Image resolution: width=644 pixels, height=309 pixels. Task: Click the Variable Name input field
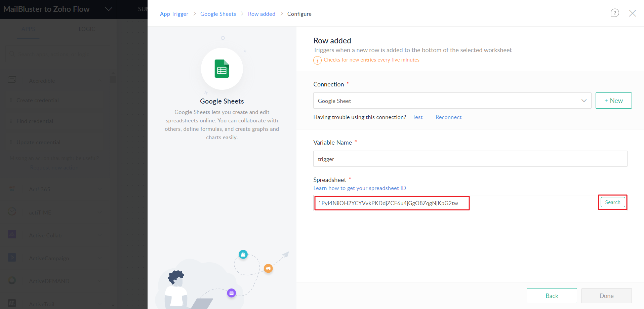point(470,159)
